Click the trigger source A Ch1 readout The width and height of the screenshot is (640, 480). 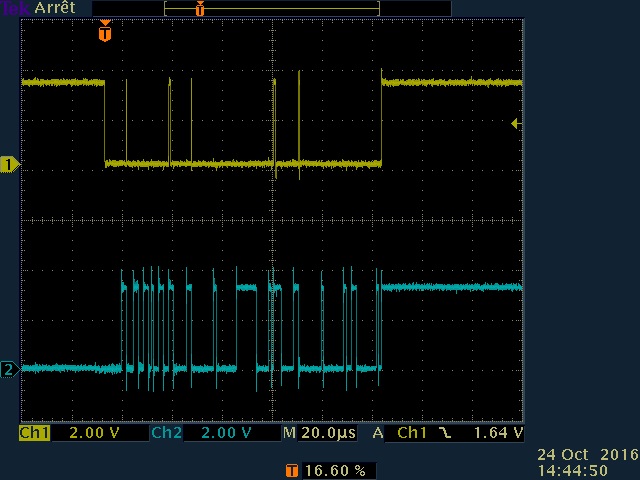point(400,433)
